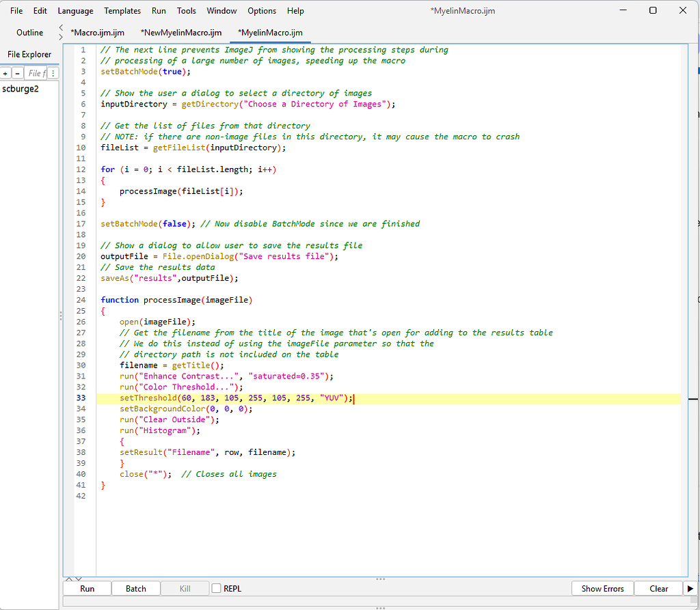Click the minus icon in the File Explorer toolbar

pos(16,73)
